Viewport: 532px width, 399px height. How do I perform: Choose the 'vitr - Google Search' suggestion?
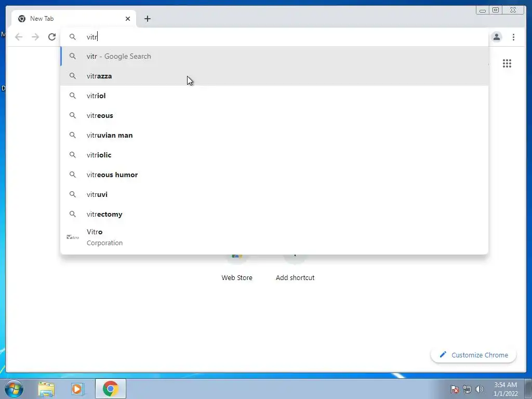click(x=274, y=56)
